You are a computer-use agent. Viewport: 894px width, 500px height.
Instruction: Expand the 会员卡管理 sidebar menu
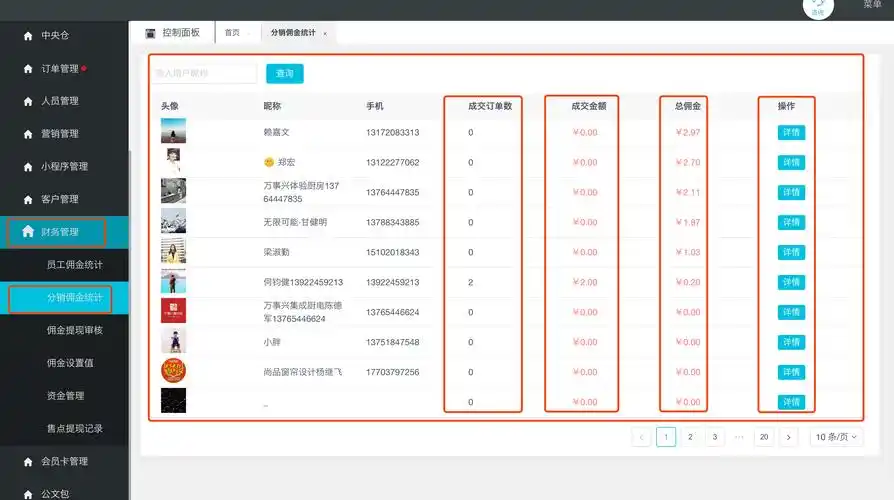[64, 461]
